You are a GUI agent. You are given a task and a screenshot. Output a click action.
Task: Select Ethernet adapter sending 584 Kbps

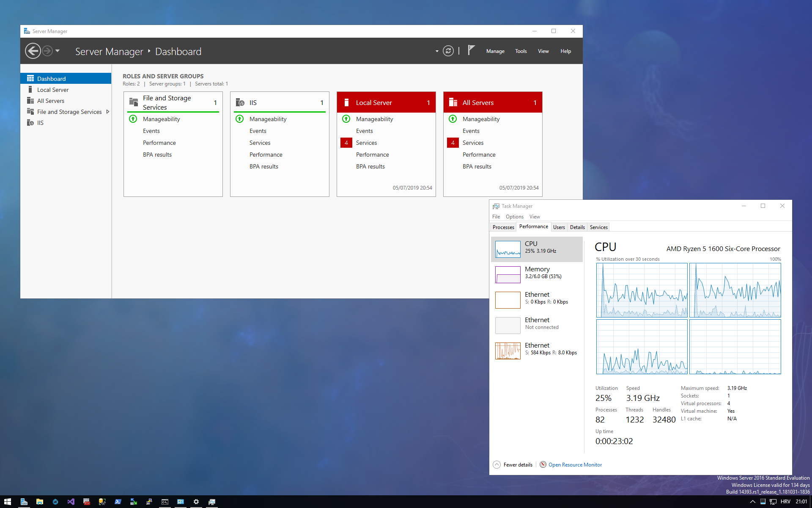pos(537,351)
